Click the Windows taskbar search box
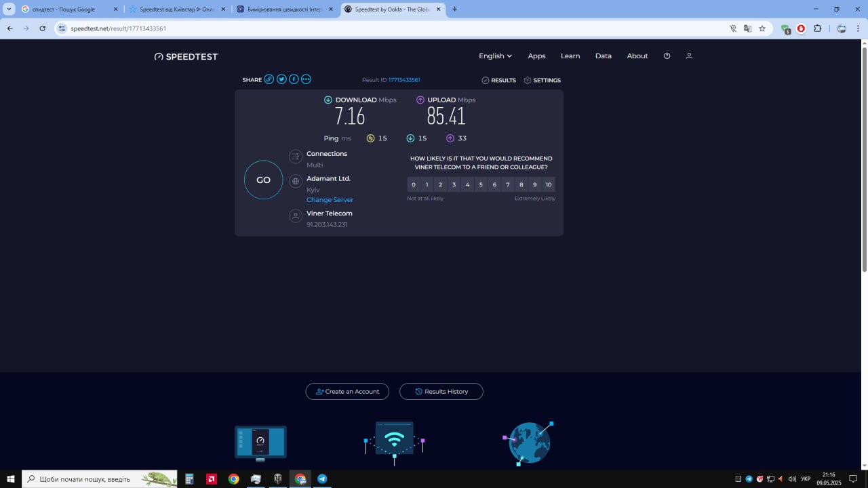 click(x=99, y=479)
